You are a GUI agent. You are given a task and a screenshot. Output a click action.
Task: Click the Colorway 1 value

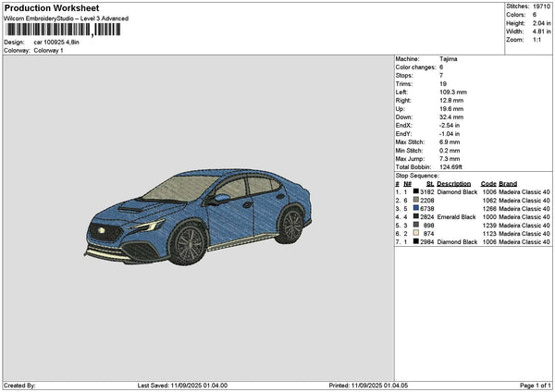[x=48, y=50]
